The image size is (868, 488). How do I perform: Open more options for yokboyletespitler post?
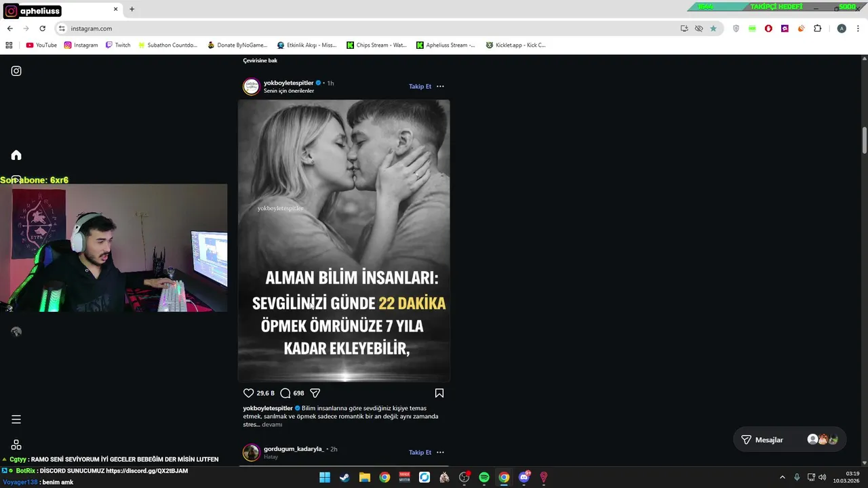[440, 86]
